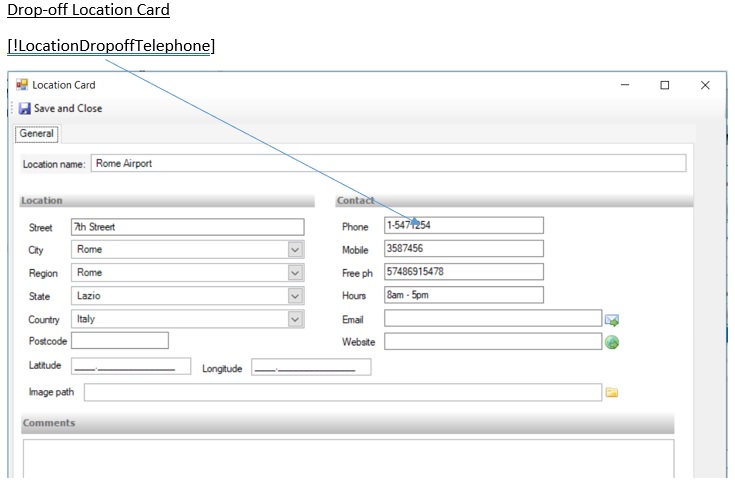Click the folder browse icon for Image path
The image size is (735, 484).
[x=612, y=393]
